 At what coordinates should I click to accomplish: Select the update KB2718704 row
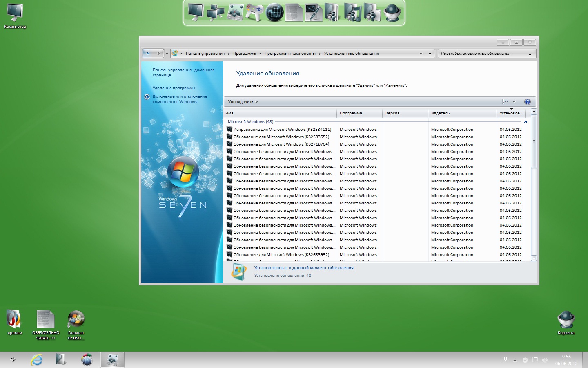pyautogui.click(x=375, y=144)
